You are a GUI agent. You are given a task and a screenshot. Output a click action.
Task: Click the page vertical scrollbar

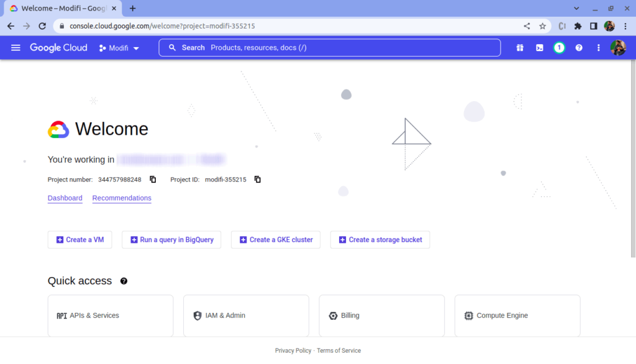pyautogui.click(x=633, y=159)
